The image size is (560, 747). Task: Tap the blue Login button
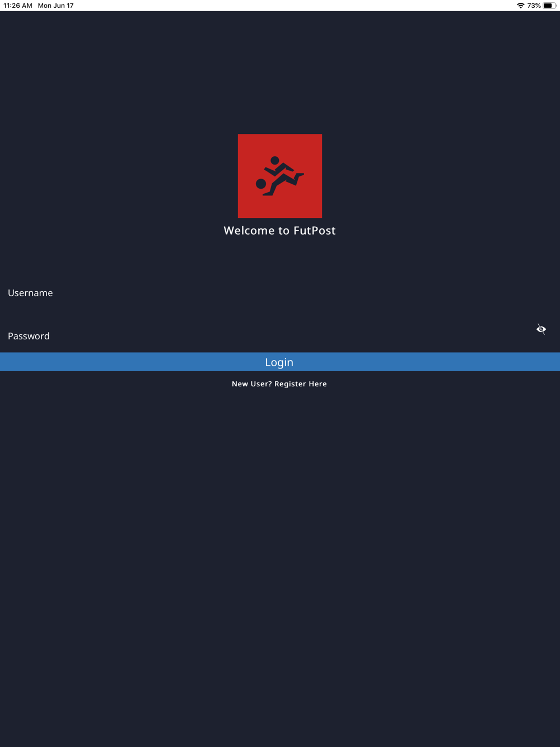click(x=280, y=362)
